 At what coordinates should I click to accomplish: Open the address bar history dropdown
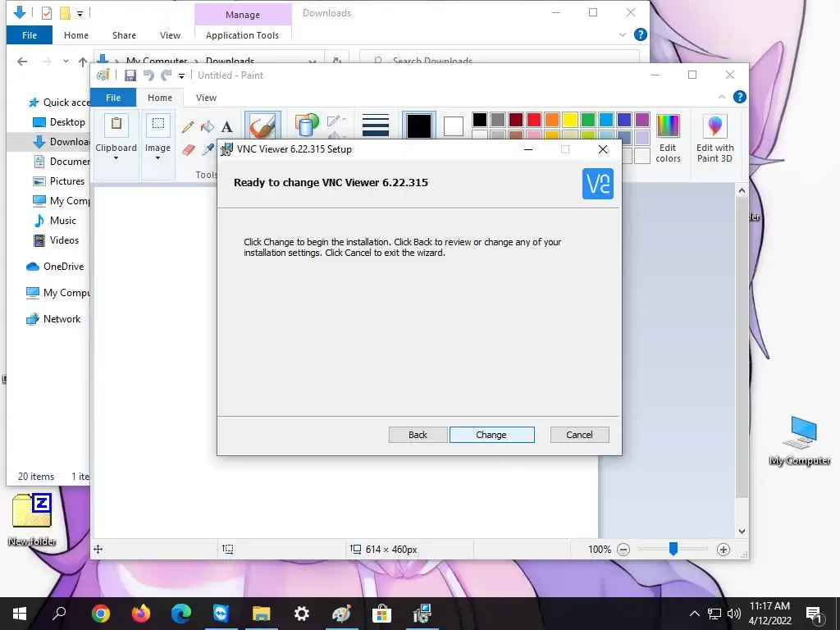pos(313,61)
